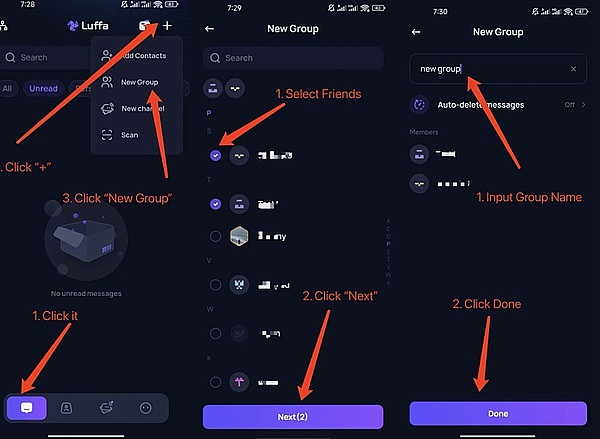Expand Auto-delete messages setting chevron
600x439 pixels.
click(x=584, y=104)
